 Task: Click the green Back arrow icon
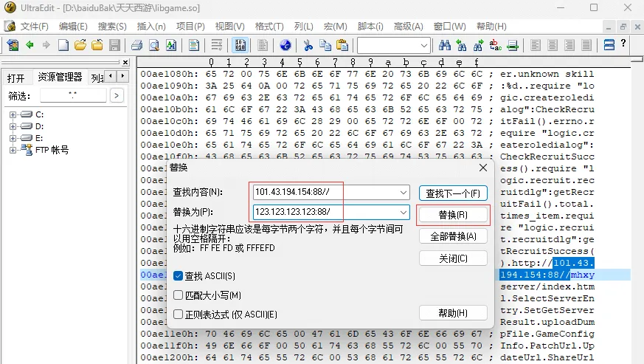(x=30, y=45)
